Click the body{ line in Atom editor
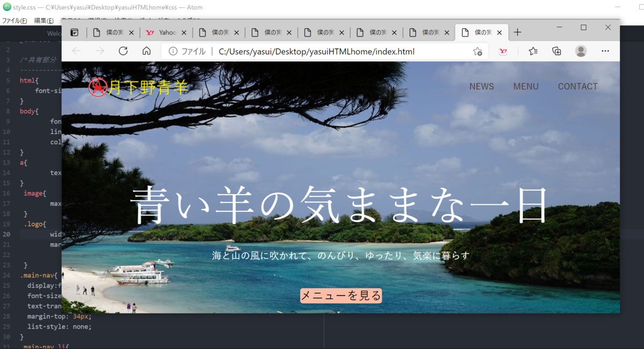 coord(30,111)
